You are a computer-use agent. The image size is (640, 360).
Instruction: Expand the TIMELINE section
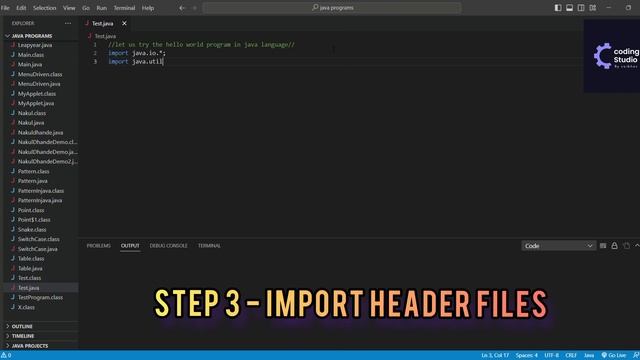[x=23, y=336]
